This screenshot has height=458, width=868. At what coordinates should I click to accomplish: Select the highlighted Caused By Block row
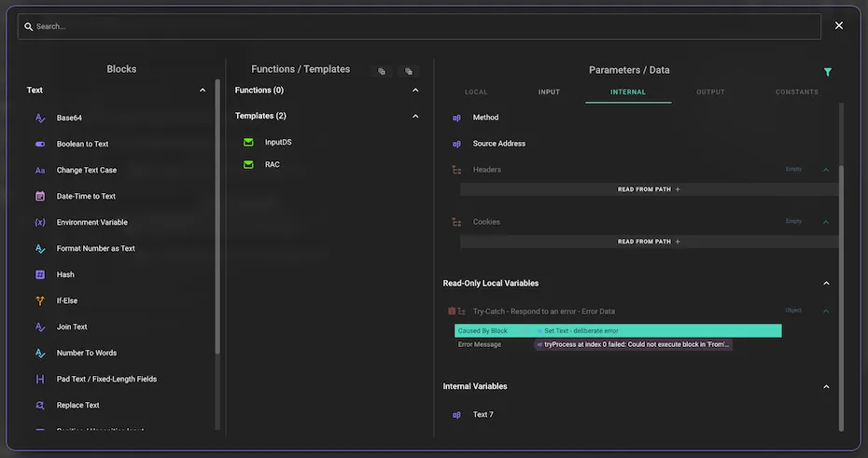617,331
